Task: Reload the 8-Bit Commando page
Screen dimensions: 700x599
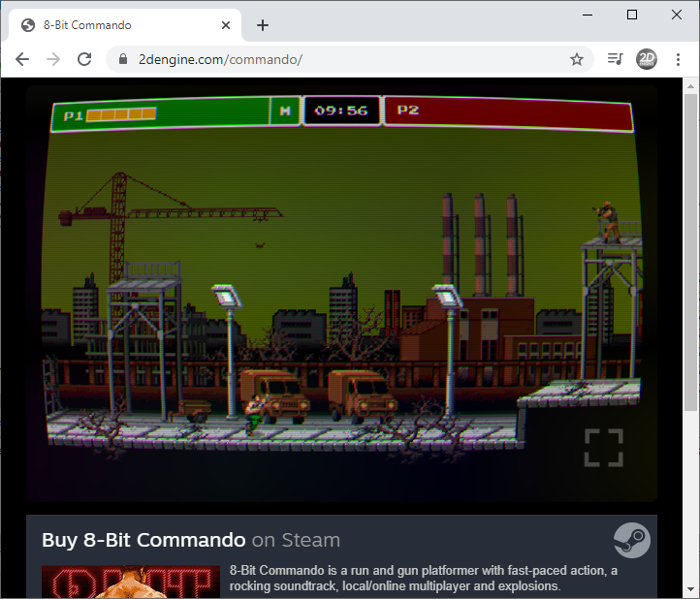Action: [x=84, y=59]
